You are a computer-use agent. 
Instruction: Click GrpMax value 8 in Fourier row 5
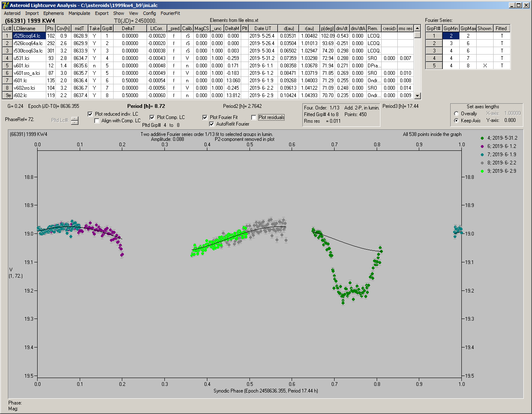point(468,66)
